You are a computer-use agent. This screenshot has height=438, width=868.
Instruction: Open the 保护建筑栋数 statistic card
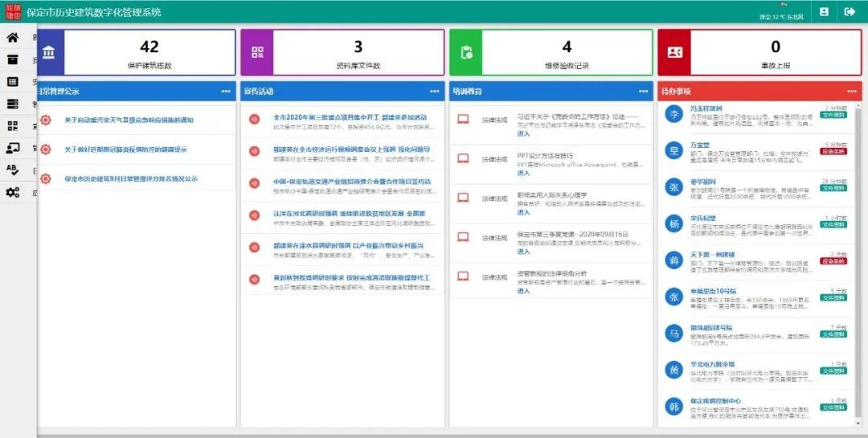click(x=137, y=53)
